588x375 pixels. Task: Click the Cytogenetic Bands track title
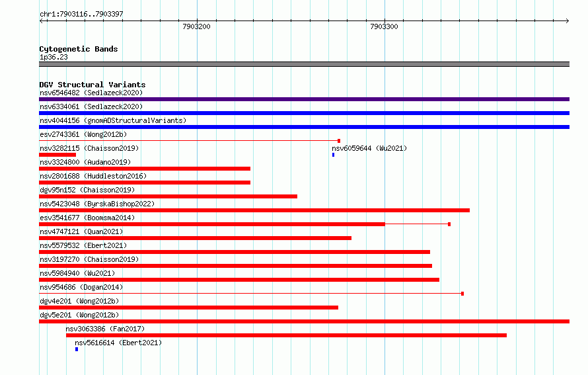point(79,49)
